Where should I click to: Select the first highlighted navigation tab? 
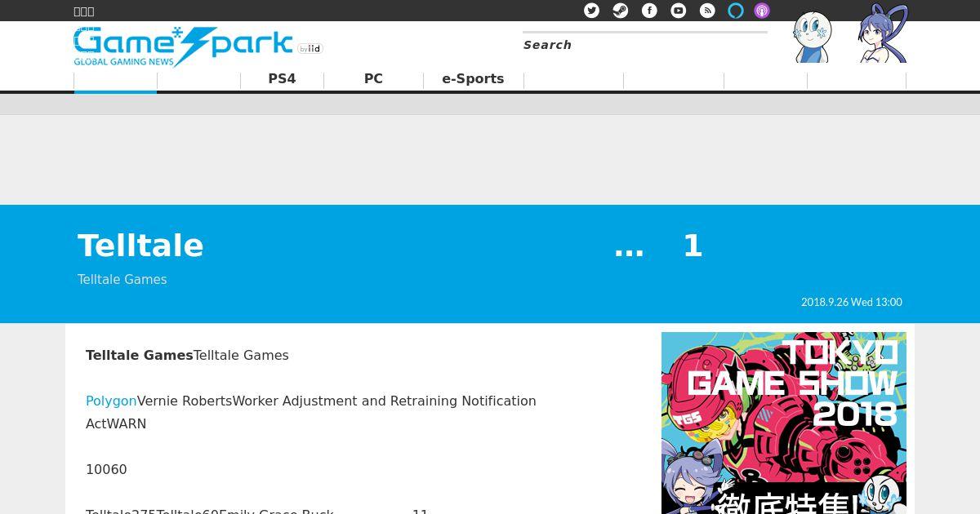pos(115,80)
